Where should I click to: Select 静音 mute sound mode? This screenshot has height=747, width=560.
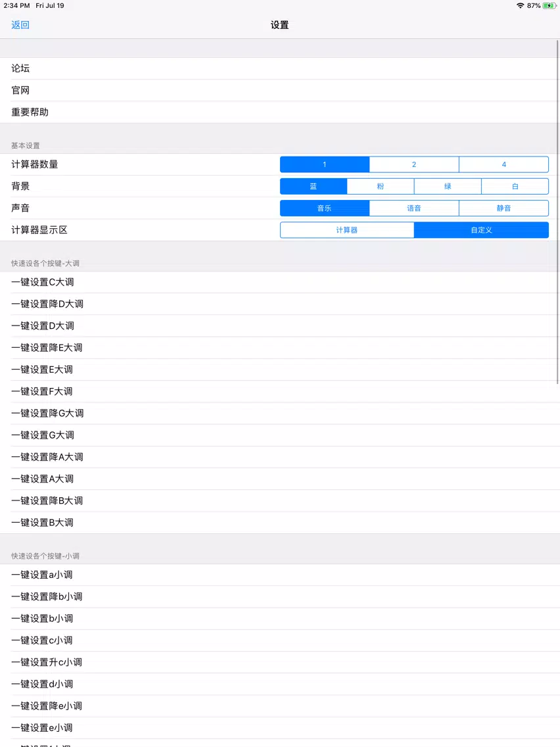pos(504,208)
